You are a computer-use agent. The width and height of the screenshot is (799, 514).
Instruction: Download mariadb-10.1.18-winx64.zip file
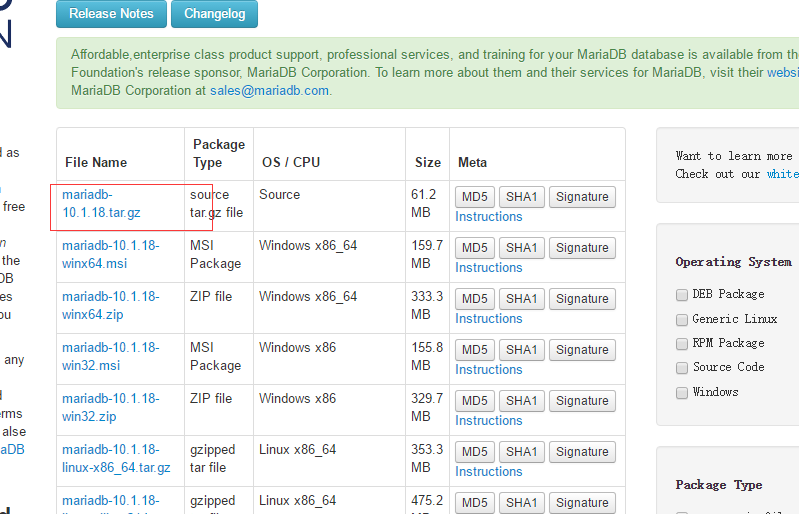pyautogui.click(x=111, y=306)
